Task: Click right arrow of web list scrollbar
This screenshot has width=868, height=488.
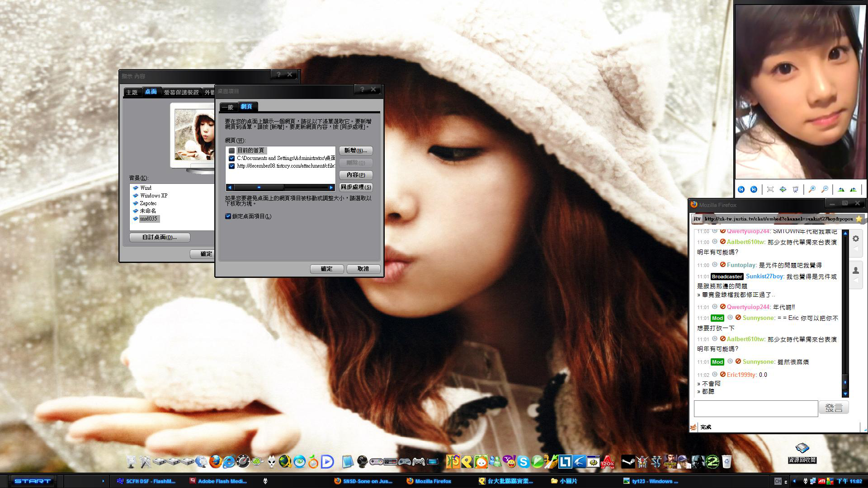Action: click(331, 187)
